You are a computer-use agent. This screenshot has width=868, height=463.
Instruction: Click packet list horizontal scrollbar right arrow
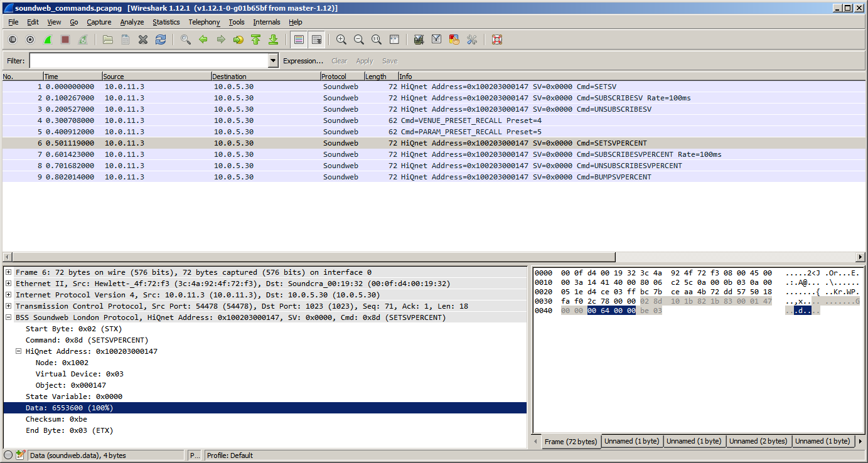(x=860, y=257)
